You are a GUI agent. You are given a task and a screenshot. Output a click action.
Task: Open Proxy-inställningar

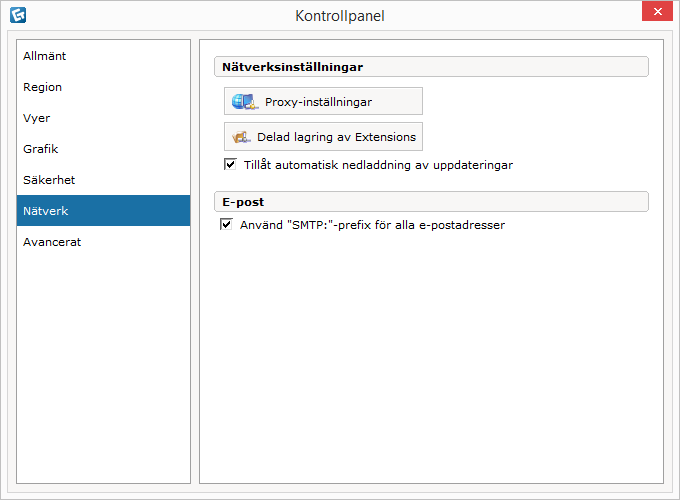[x=323, y=101]
